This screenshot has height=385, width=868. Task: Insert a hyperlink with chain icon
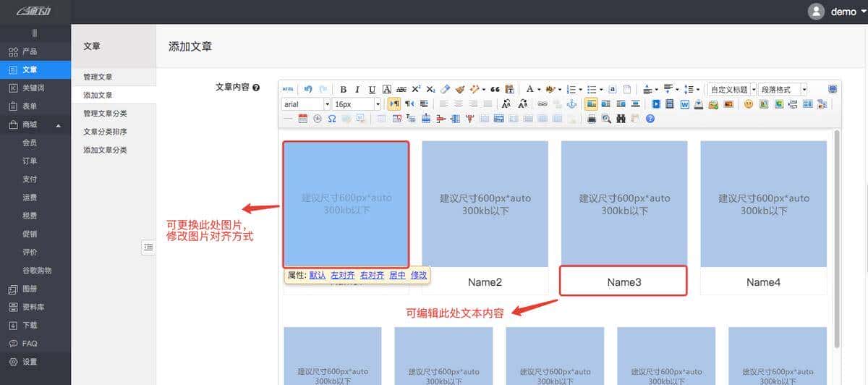(x=542, y=103)
